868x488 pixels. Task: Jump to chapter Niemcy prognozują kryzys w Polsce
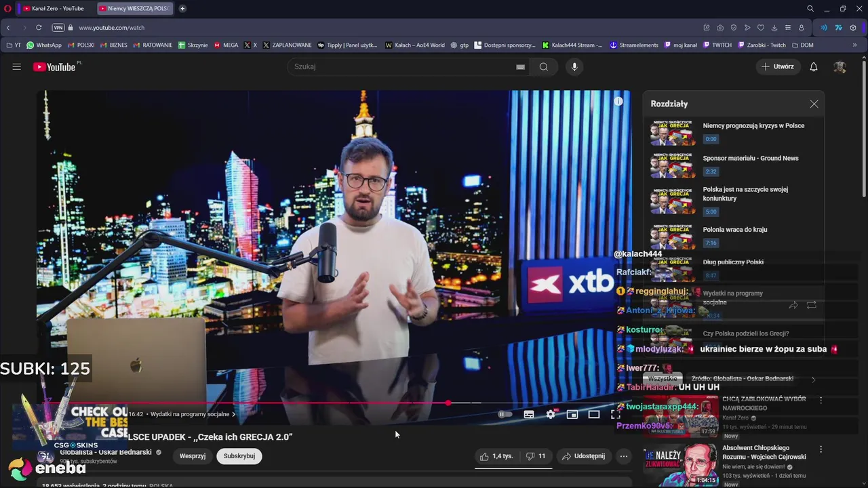pyautogui.click(x=733, y=132)
